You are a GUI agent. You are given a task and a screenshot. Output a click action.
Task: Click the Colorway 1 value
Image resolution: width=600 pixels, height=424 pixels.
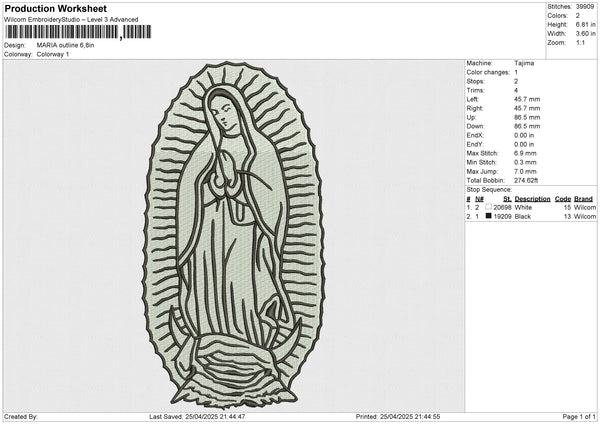[x=53, y=54]
